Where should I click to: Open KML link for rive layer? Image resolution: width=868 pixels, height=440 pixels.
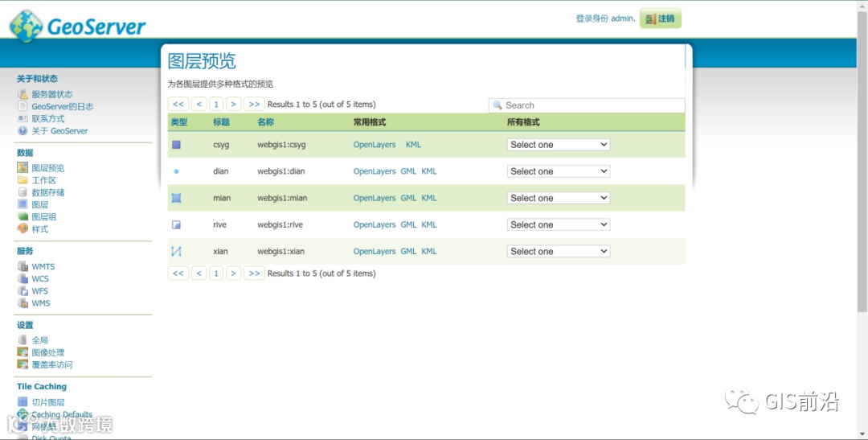[x=429, y=224]
